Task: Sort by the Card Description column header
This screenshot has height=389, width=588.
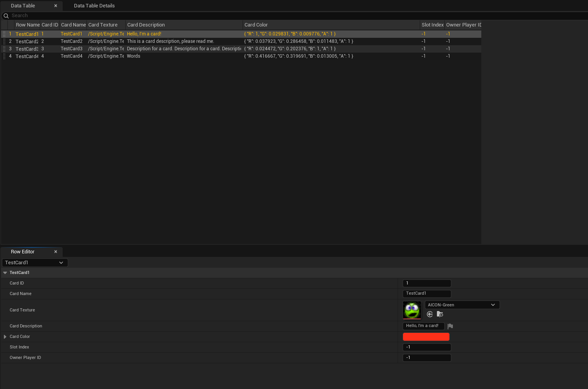Action: click(146, 25)
